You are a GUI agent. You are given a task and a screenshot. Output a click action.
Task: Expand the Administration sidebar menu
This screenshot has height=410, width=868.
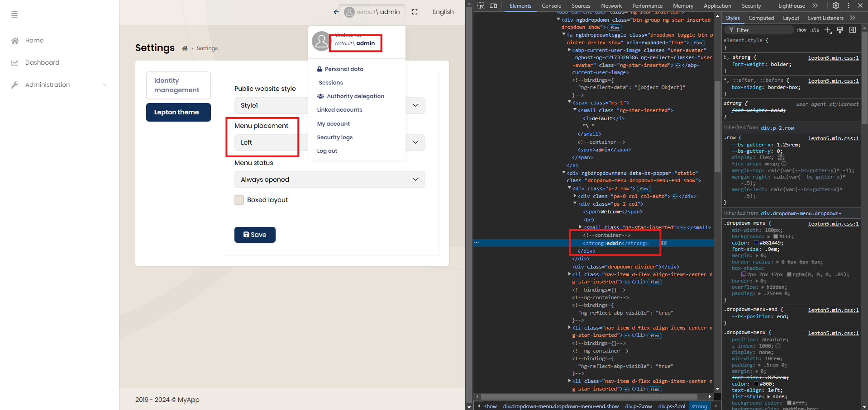[x=59, y=85]
